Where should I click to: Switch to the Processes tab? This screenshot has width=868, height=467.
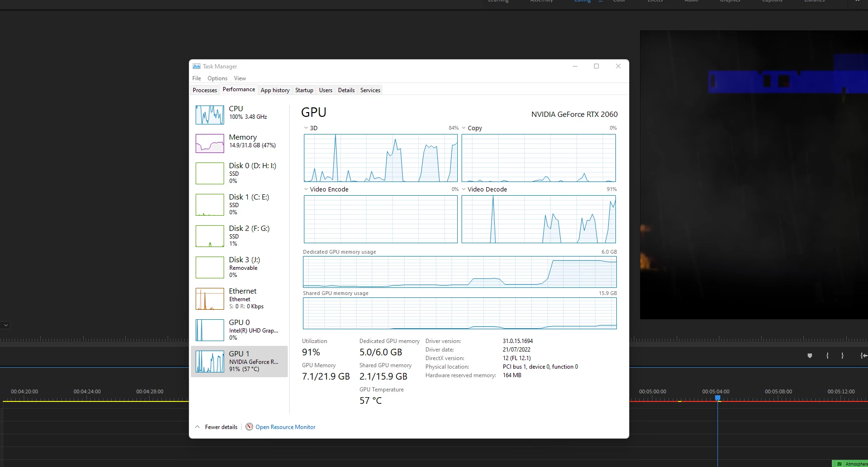(x=205, y=90)
